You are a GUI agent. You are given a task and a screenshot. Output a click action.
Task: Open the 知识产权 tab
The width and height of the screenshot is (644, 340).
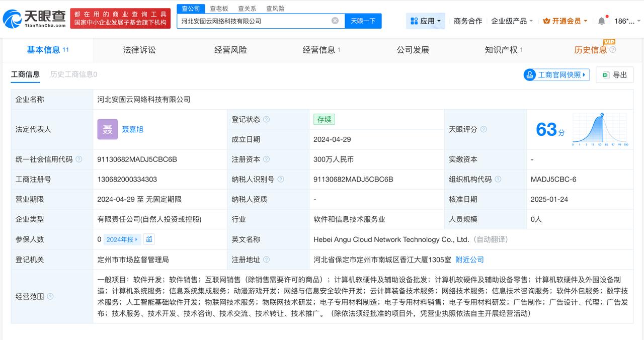[501, 50]
